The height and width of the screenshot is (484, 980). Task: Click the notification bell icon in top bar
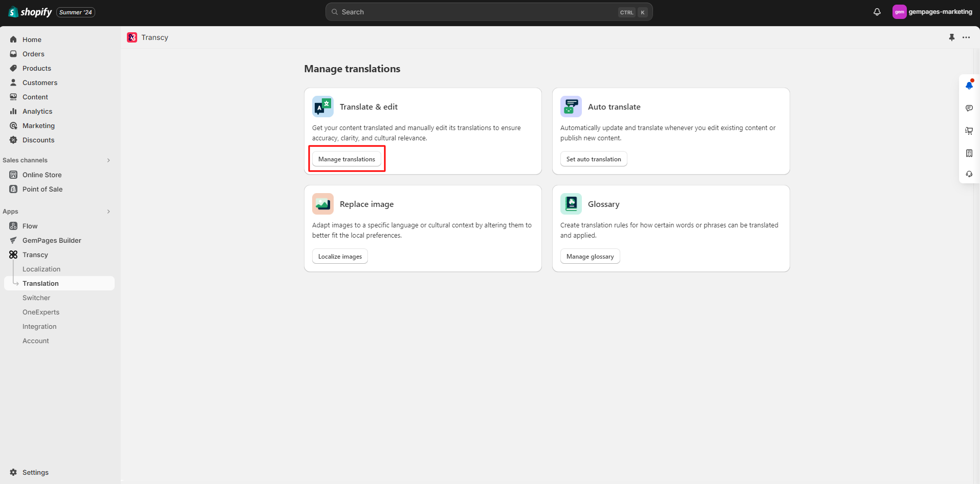coord(877,12)
